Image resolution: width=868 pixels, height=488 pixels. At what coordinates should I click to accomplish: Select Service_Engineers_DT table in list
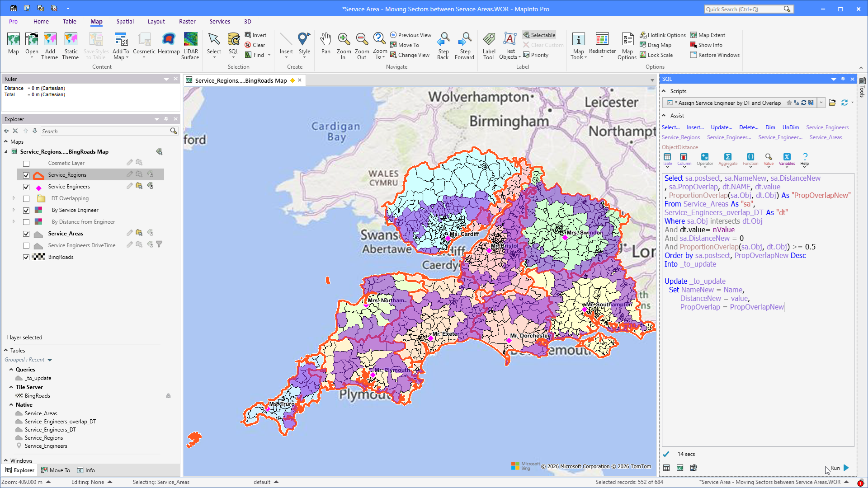click(50, 430)
